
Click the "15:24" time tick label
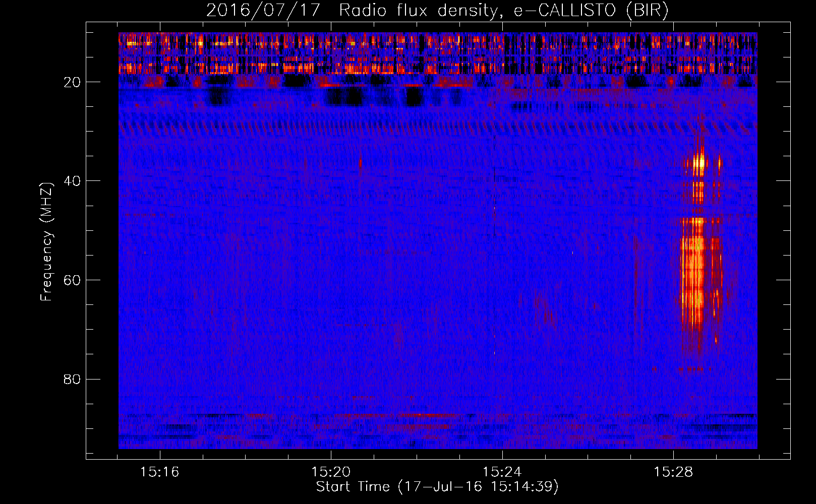502,472
